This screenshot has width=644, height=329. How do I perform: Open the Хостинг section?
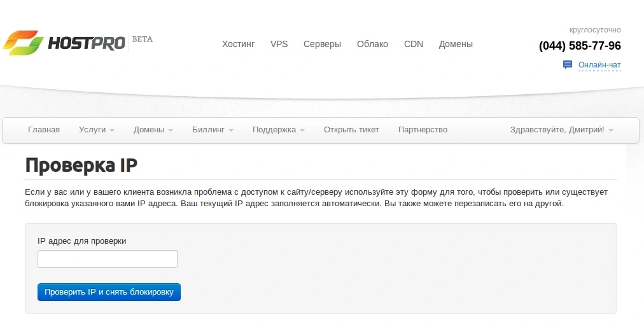pos(238,44)
